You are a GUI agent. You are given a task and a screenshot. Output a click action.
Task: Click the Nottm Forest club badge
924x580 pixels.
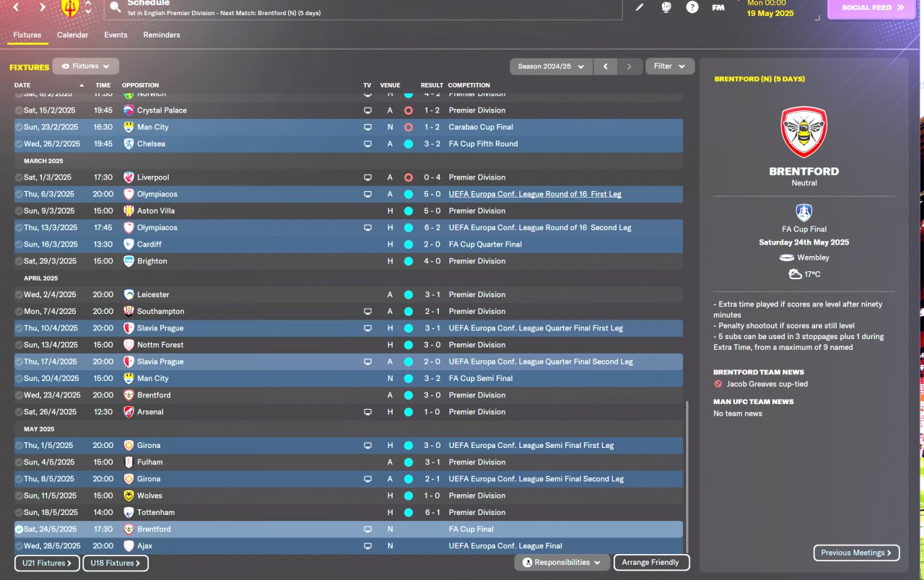tap(128, 345)
